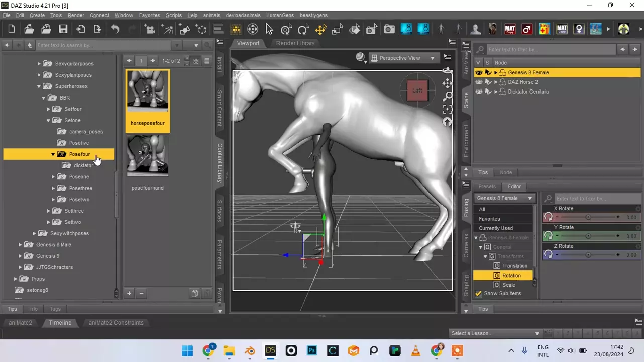644x362 pixels.
Task: Click the New Scene file icon
Action: tap(12, 29)
